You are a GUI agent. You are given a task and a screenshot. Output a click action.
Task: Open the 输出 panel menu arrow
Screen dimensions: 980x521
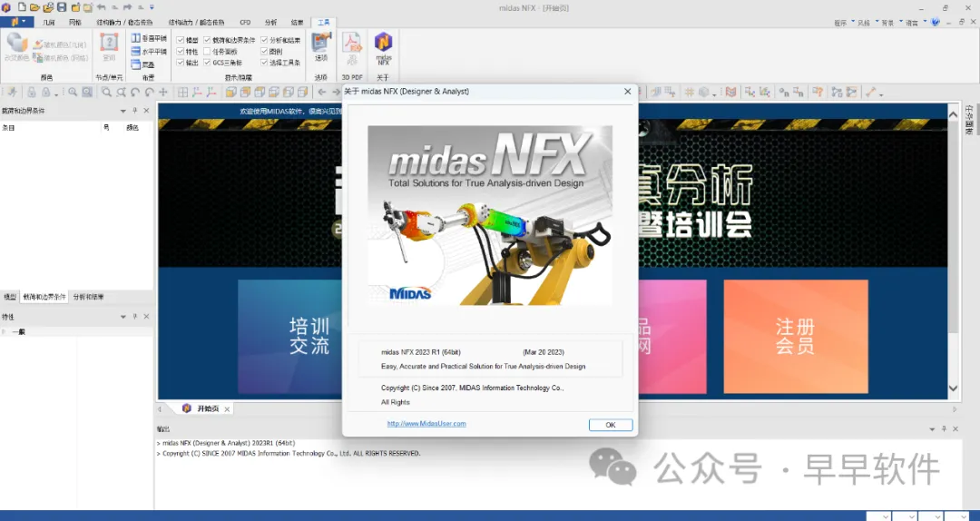pos(932,429)
